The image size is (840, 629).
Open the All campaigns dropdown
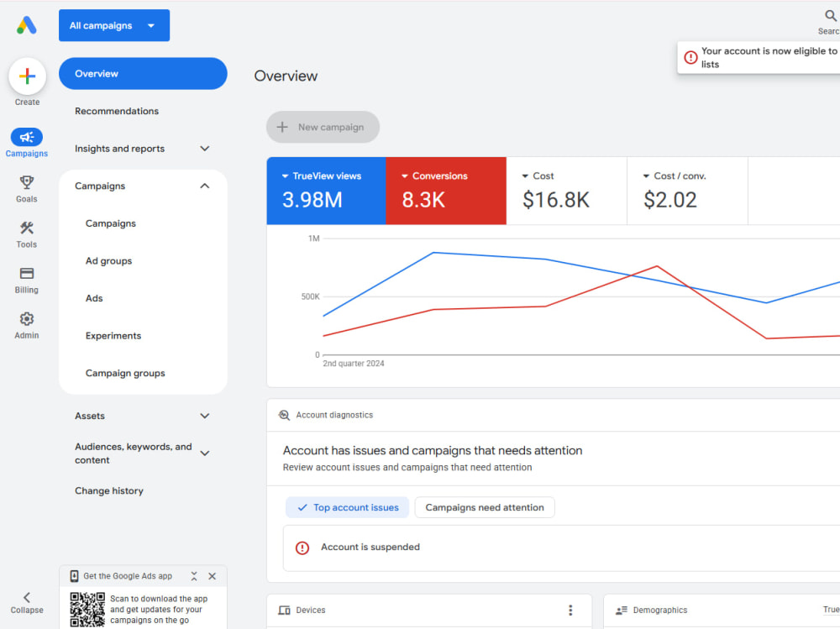coord(114,25)
